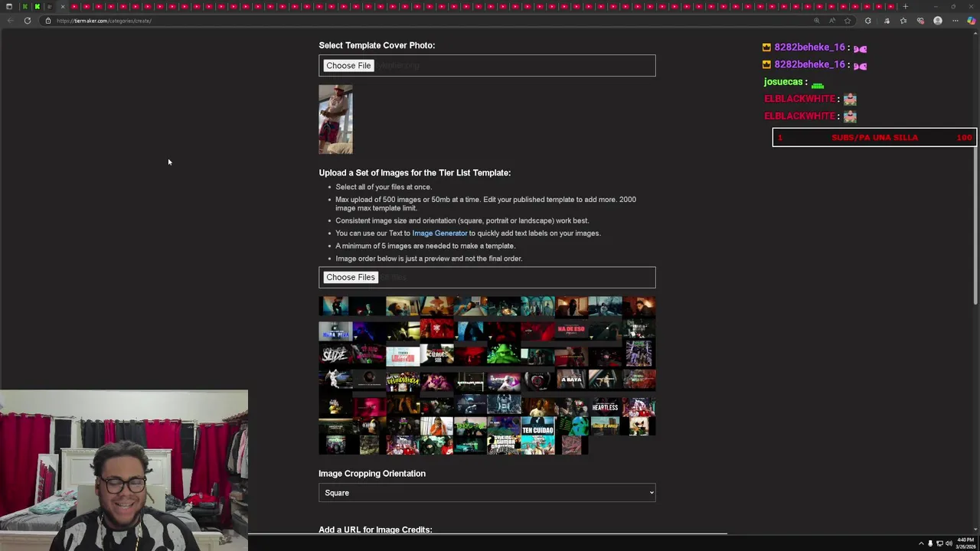
Task: Open the Favorites list toolbar icon
Action: click(x=903, y=21)
